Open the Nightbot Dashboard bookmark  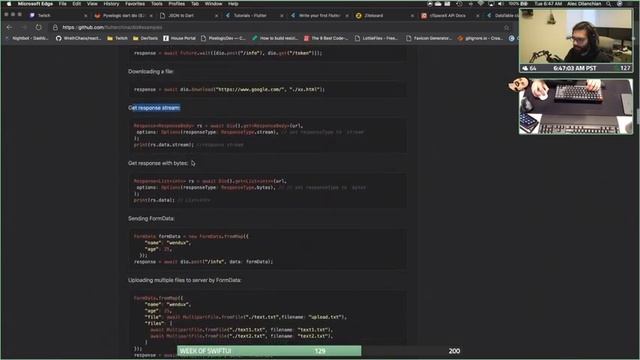click(27, 38)
